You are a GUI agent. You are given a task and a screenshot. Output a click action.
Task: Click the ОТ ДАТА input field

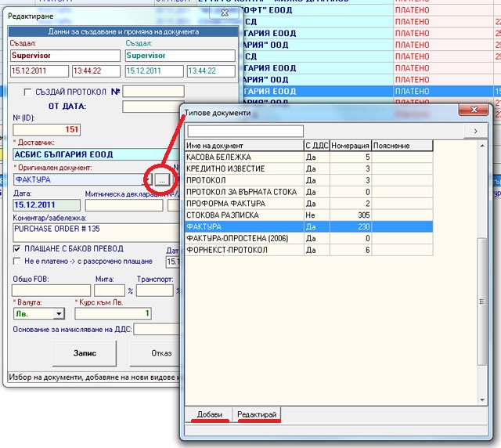pyautogui.click(x=151, y=107)
